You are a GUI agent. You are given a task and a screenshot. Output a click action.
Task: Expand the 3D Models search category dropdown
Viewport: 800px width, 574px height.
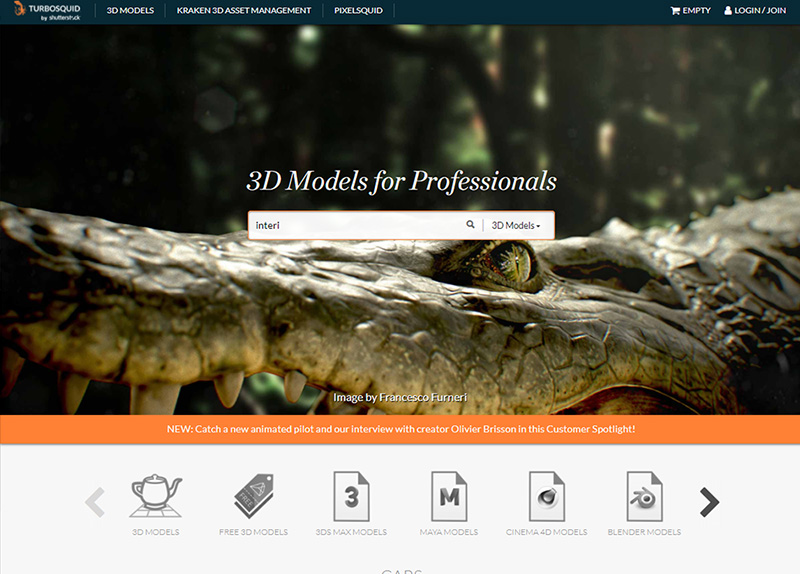tap(516, 226)
